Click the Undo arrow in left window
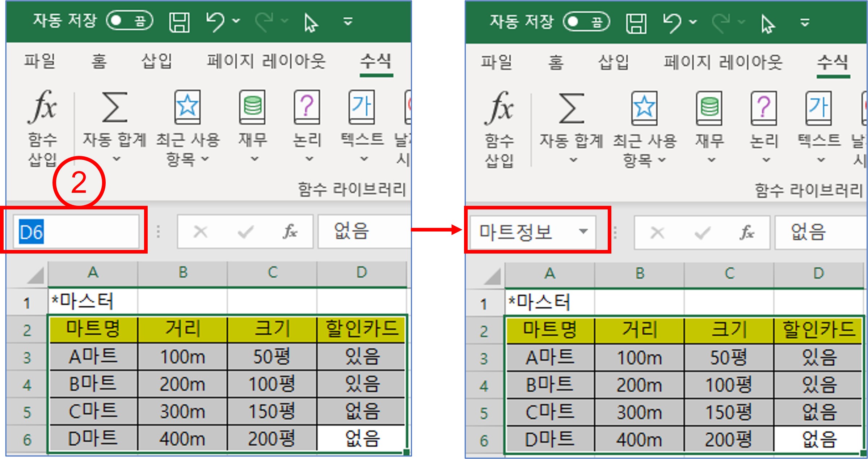This screenshot has height=459, width=868. pyautogui.click(x=215, y=22)
